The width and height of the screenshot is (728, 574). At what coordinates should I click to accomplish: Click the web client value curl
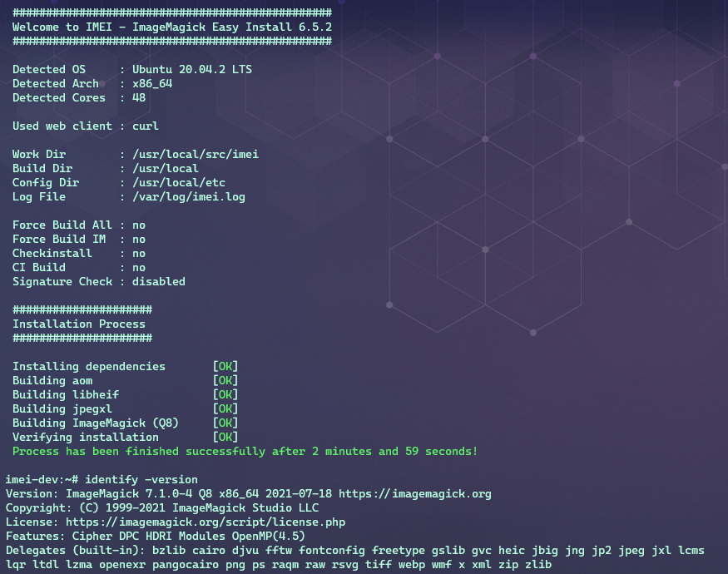coord(146,126)
